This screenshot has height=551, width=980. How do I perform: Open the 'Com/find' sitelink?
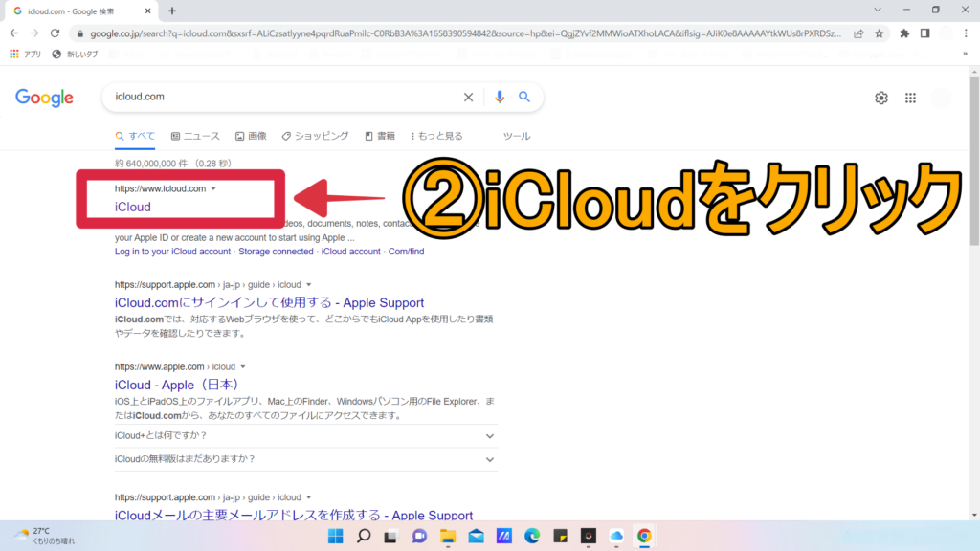point(406,252)
